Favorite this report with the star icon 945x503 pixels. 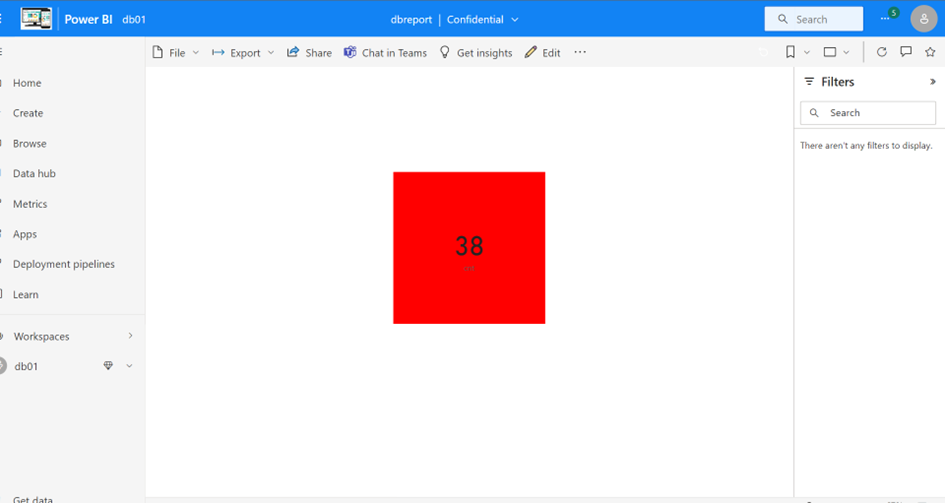pos(930,53)
